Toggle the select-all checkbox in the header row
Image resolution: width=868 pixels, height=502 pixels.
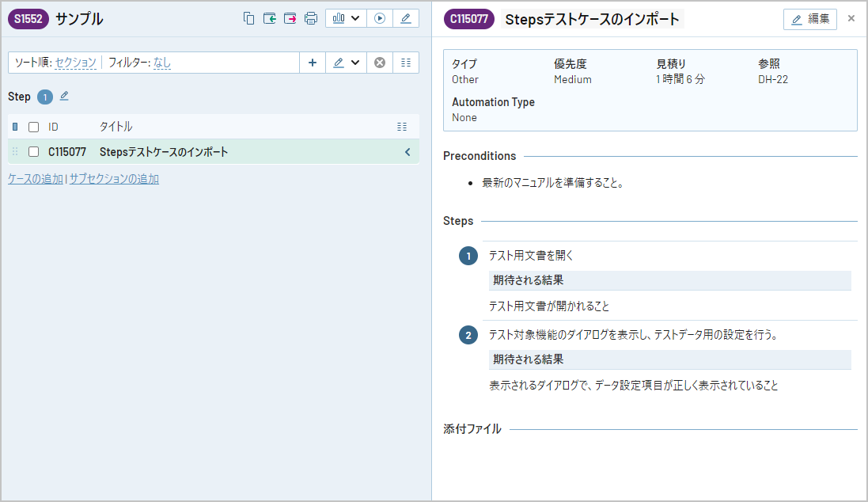(33, 126)
